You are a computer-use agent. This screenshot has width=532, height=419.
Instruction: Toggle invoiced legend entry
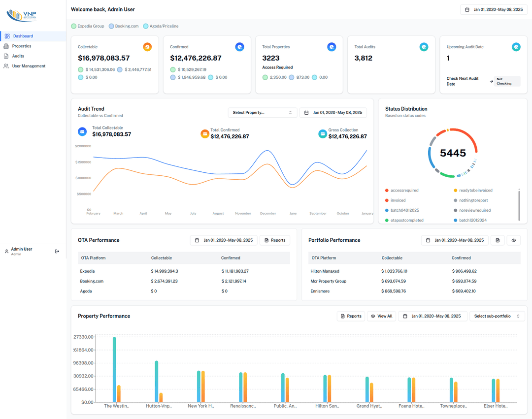(395, 200)
